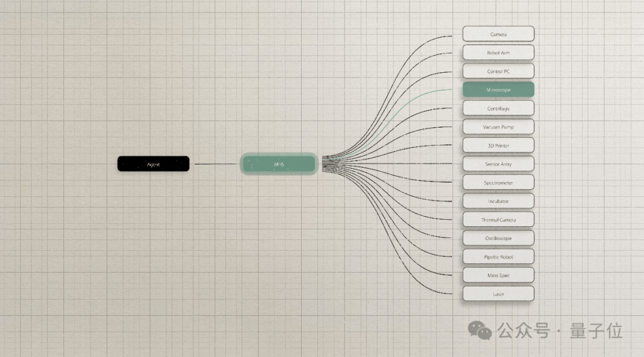This screenshot has width=644, height=357.
Task: Select the green MHS hub node
Action: click(x=279, y=164)
